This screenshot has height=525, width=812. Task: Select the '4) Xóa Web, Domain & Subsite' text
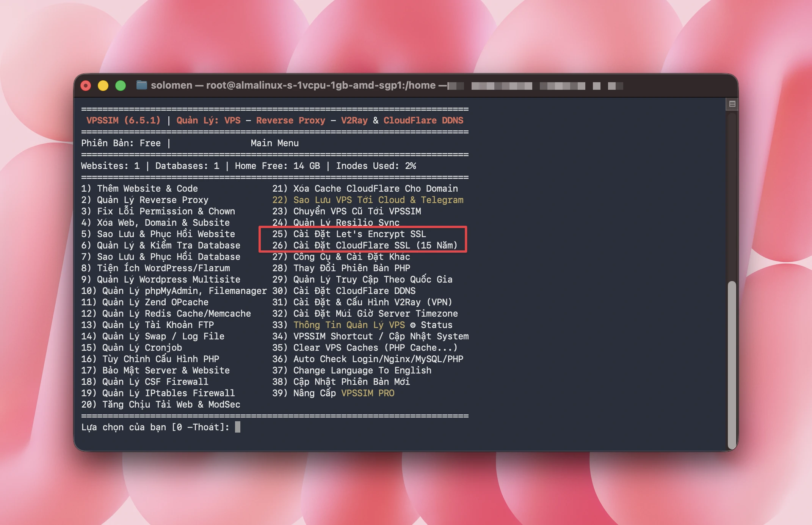155,223
